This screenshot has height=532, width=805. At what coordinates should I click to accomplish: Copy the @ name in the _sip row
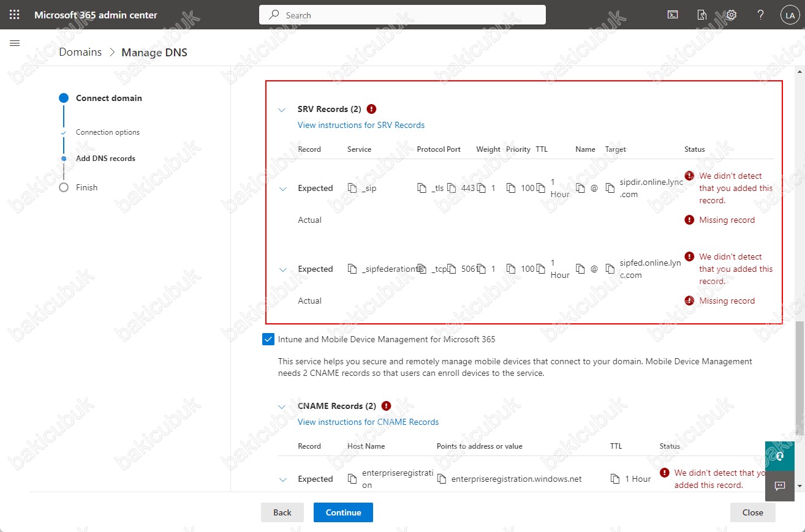pyautogui.click(x=581, y=188)
